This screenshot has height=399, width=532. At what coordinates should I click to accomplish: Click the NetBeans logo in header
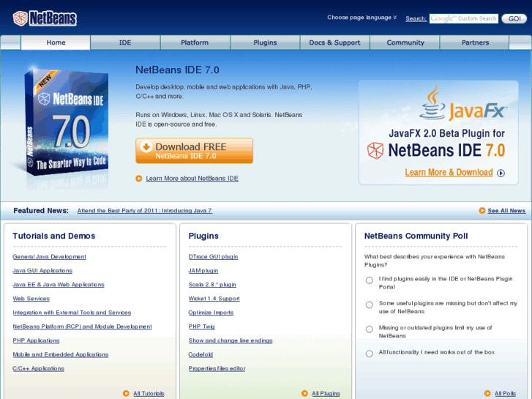click(x=45, y=18)
